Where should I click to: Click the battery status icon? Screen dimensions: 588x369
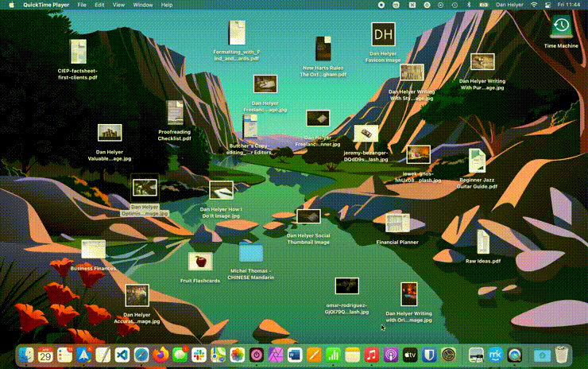[484, 5]
